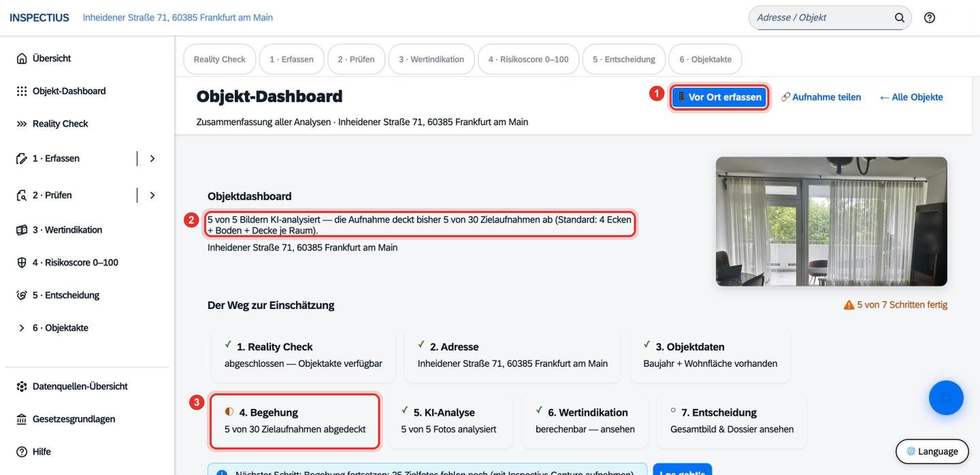Click the link icon beside Aufnahme teilen
This screenshot has height=475, width=980.
785,97
